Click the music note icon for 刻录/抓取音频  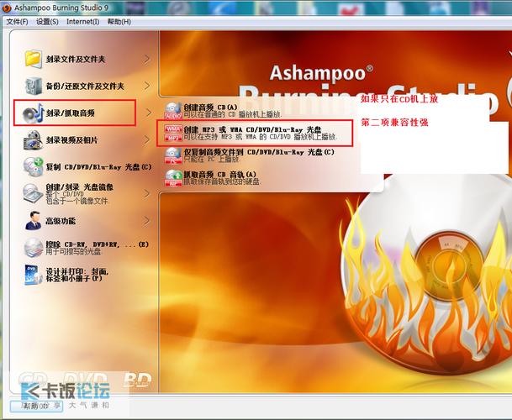pyautogui.click(x=33, y=113)
